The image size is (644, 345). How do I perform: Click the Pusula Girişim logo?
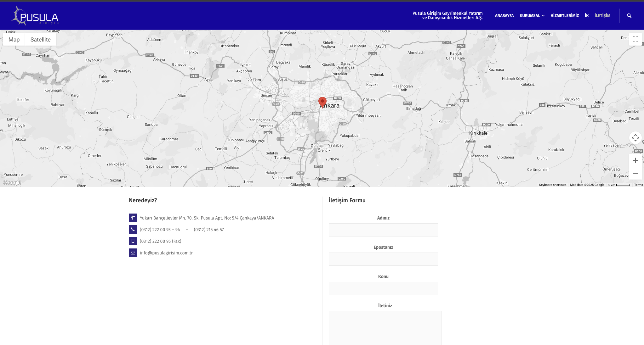[35, 16]
